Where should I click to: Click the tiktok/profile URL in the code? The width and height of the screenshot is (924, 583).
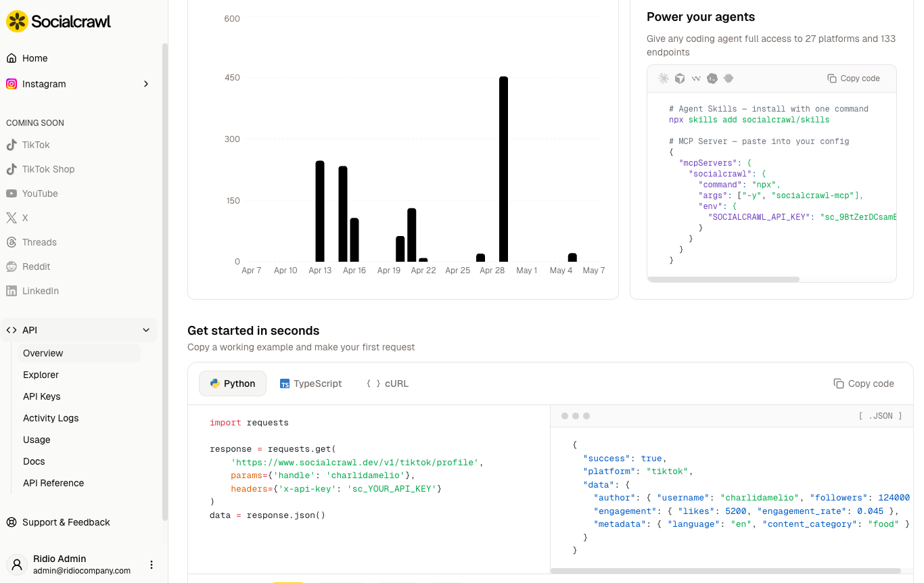pos(355,463)
